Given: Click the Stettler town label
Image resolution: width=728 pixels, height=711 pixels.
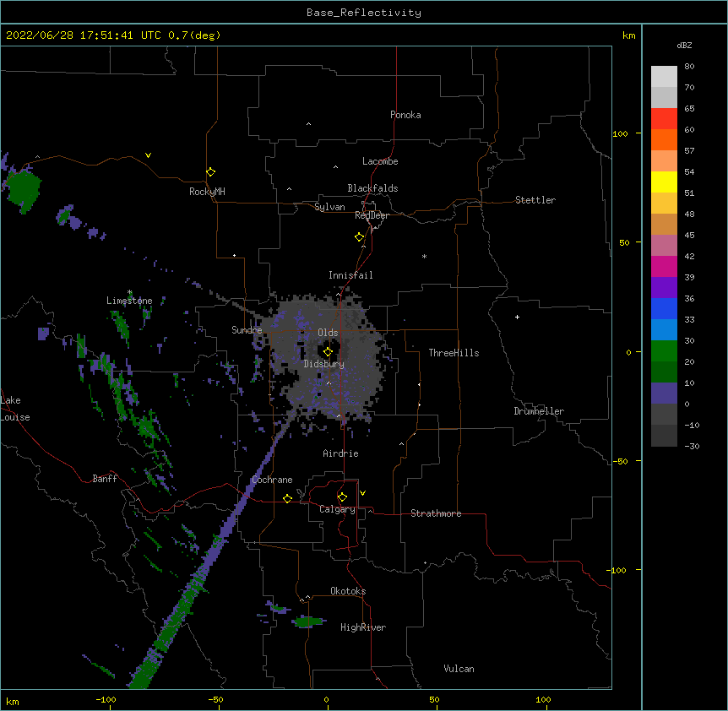Looking at the screenshot, I should tap(535, 200).
